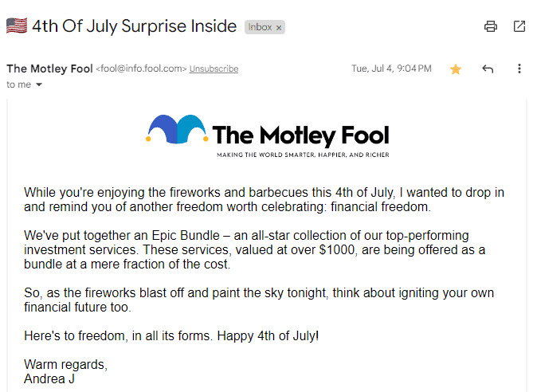Click the sender name The Motley Fool

(x=49, y=69)
